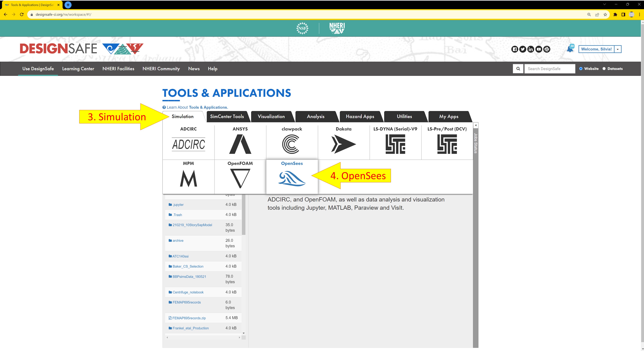Open the Learning Center menu
Viewport: 644px width, 351px height.
78,69
